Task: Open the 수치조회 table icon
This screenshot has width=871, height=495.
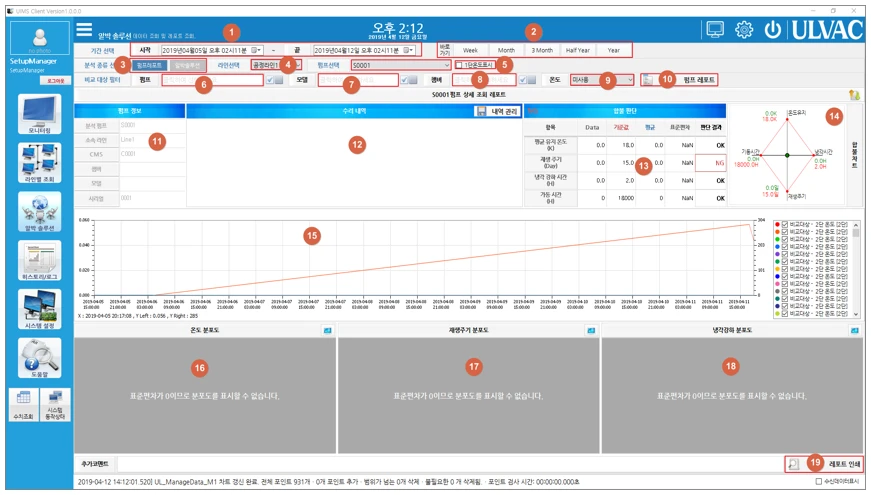Action: 23,404
